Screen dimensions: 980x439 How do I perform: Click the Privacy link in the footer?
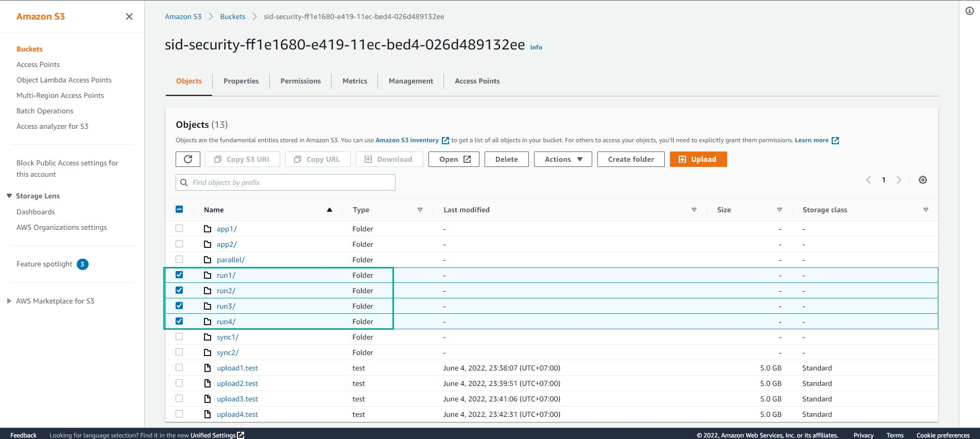(864, 435)
